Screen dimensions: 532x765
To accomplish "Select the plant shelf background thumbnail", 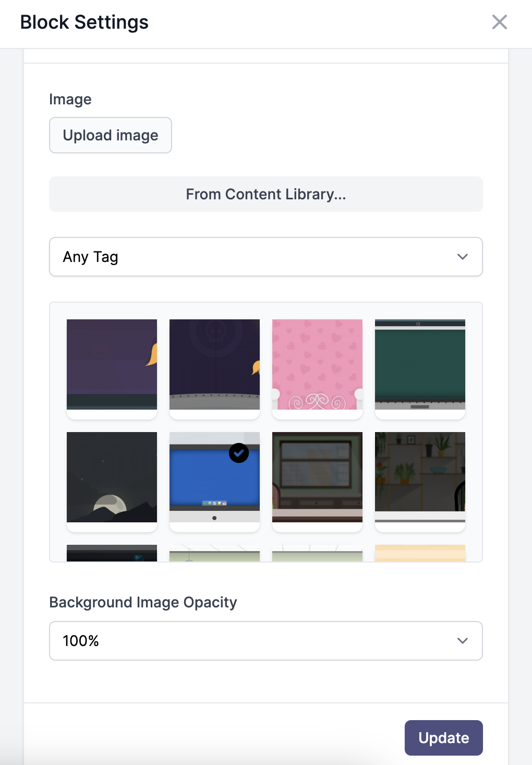I will click(420, 477).
